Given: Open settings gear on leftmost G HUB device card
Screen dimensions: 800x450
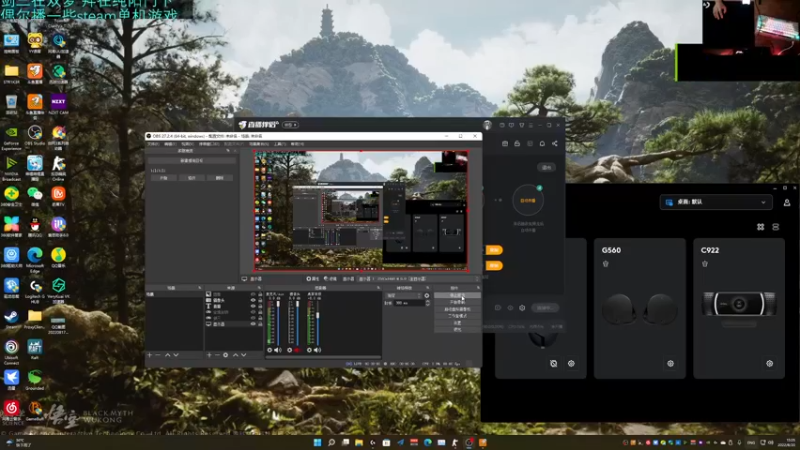Looking at the screenshot, I should (571, 363).
